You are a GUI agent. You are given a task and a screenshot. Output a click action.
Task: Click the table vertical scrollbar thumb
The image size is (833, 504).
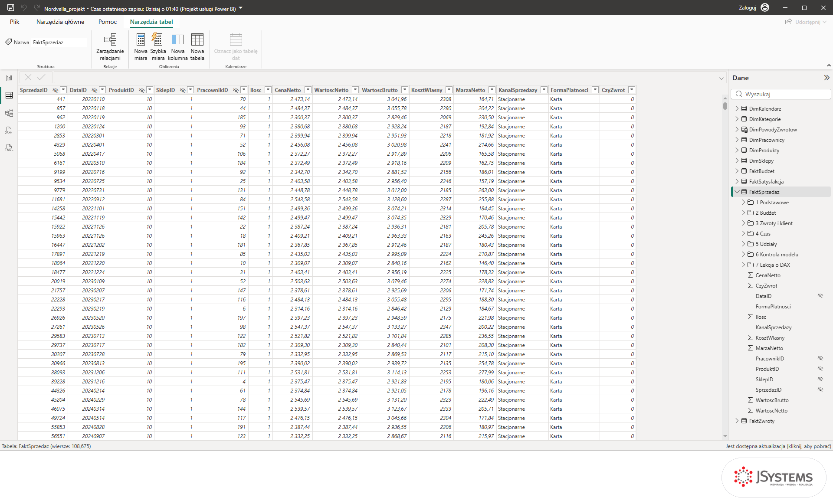point(725,105)
